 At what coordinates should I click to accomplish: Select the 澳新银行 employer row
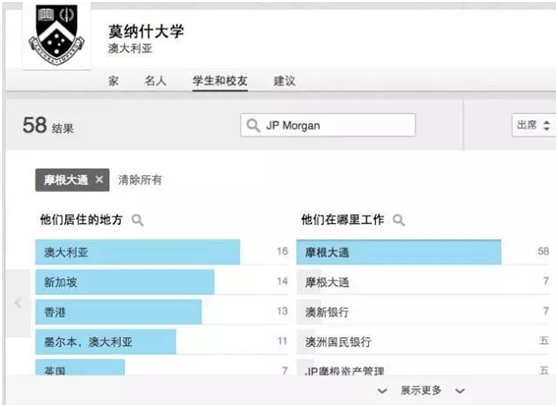[x=422, y=312]
